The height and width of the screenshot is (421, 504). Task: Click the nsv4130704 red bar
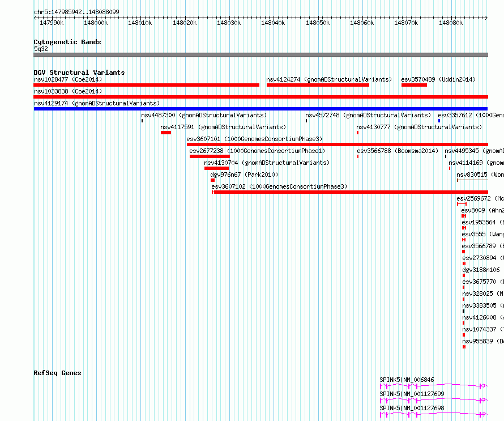pyautogui.click(x=216, y=168)
